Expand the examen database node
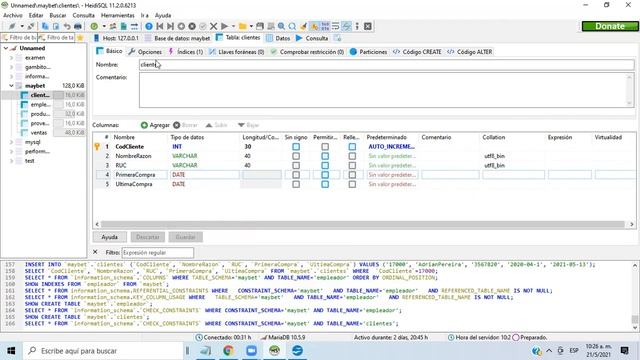Image resolution: width=640 pixels, height=360 pixels. (11, 58)
